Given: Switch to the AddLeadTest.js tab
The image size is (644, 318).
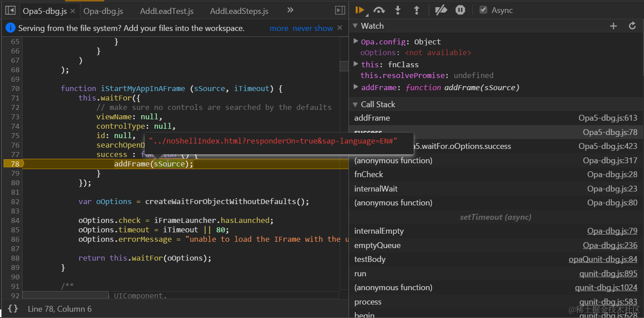Looking at the screenshot, I should click(167, 11).
